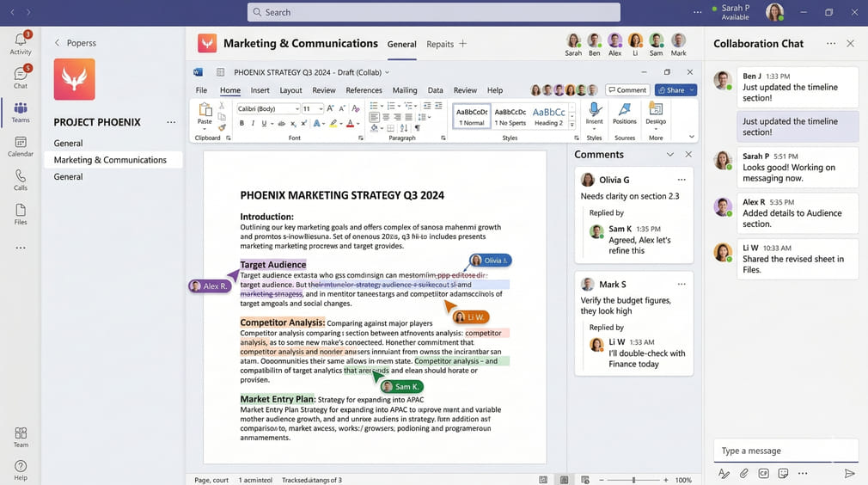Toggle Italic formatting
This screenshot has height=485, width=868.
coord(253,124)
